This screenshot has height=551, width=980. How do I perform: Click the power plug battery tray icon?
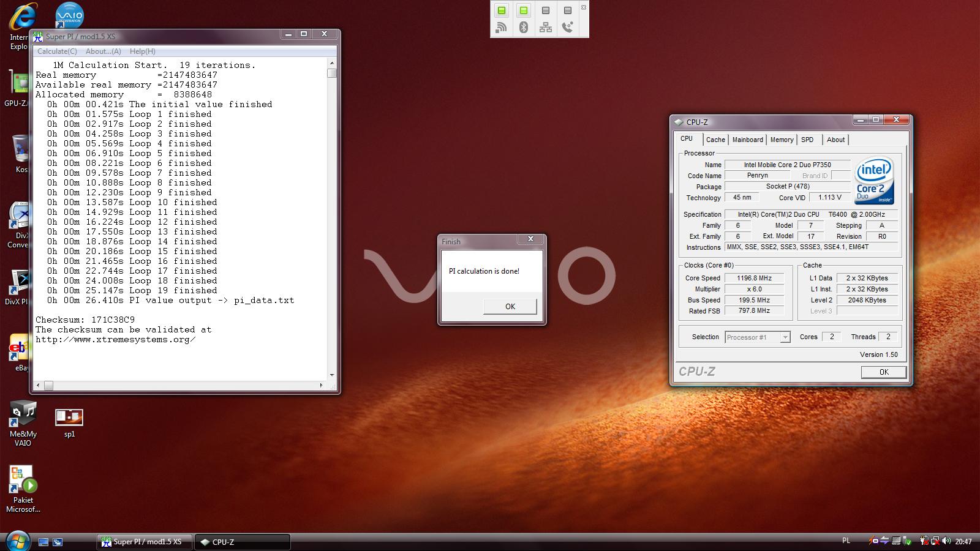[x=924, y=541]
